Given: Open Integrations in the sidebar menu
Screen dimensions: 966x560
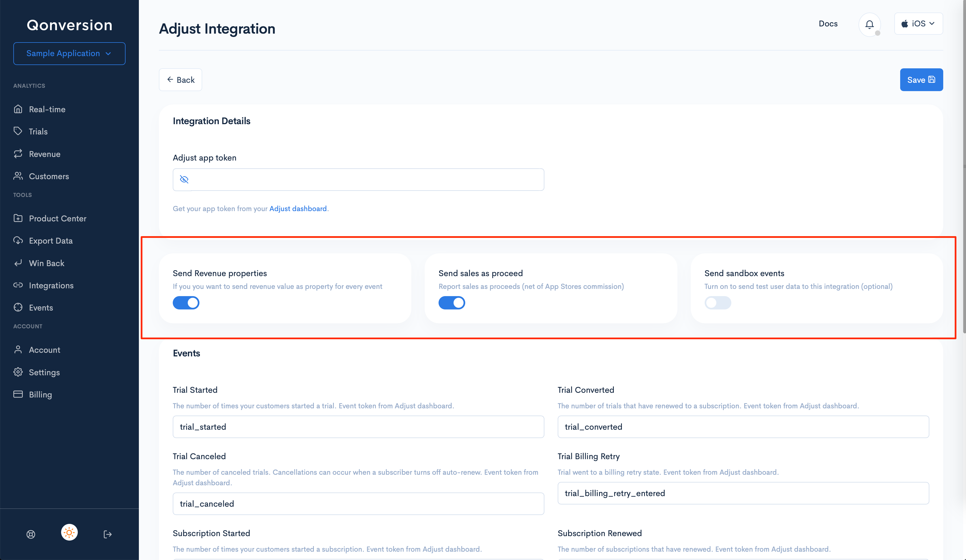Looking at the screenshot, I should 51,286.
